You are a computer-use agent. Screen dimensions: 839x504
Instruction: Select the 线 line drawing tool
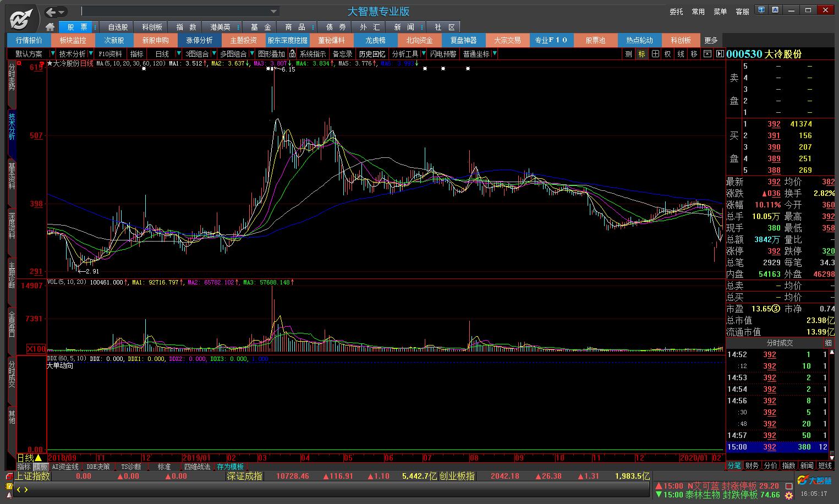(681, 54)
